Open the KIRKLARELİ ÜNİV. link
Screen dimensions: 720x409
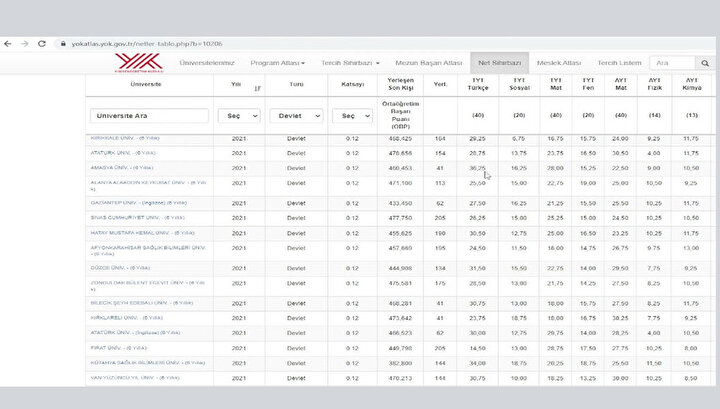tap(127, 318)
